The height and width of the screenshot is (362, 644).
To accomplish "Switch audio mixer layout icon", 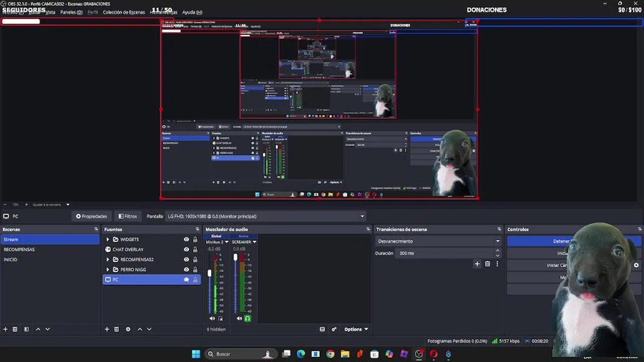I will tap(323, 329).
